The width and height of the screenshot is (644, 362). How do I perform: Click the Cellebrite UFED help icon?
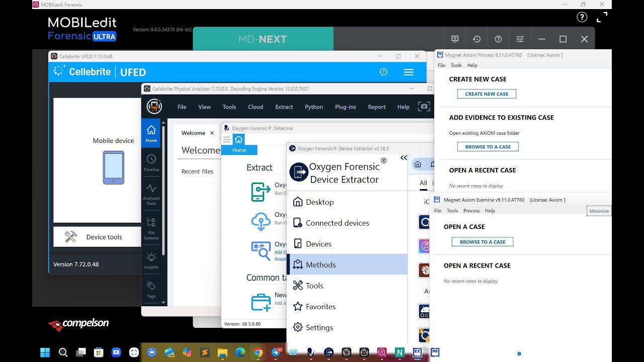point(383,72)
